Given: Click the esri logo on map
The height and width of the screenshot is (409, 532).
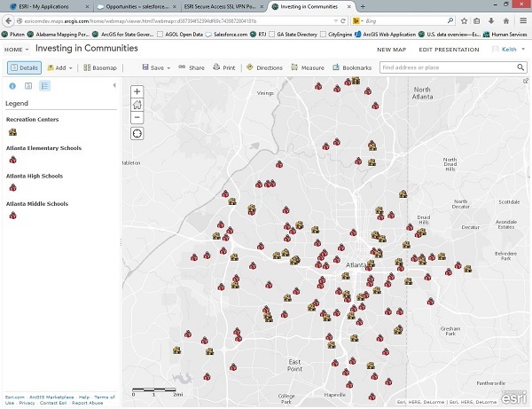Looking at the screenshot, I should [x=514, y=397].
